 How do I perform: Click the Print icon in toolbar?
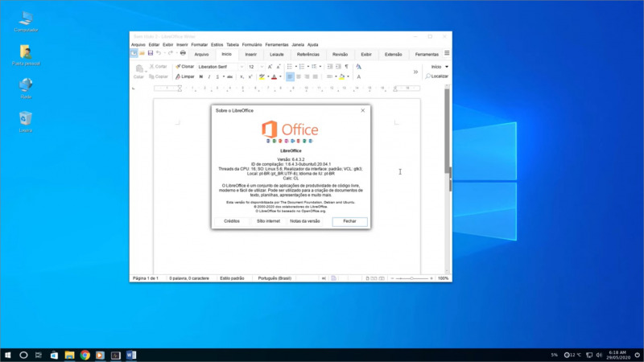pos(183,54)
